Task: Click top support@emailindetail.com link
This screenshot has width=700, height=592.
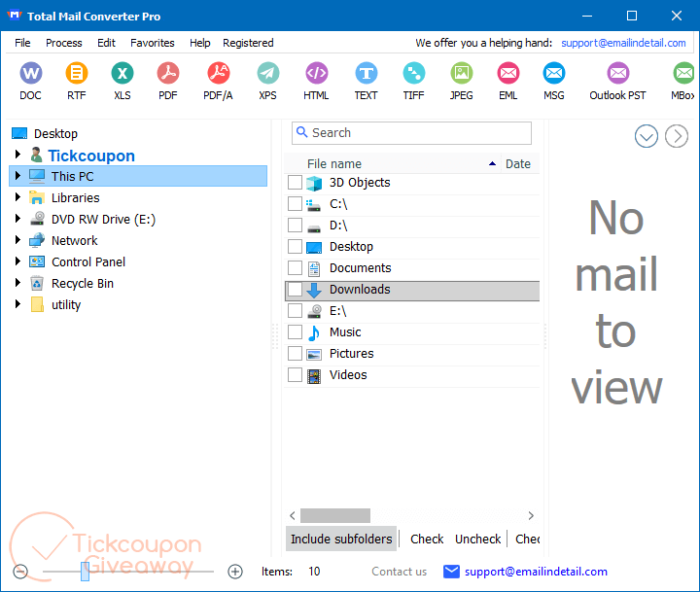Action: click(x=623, y=43)
